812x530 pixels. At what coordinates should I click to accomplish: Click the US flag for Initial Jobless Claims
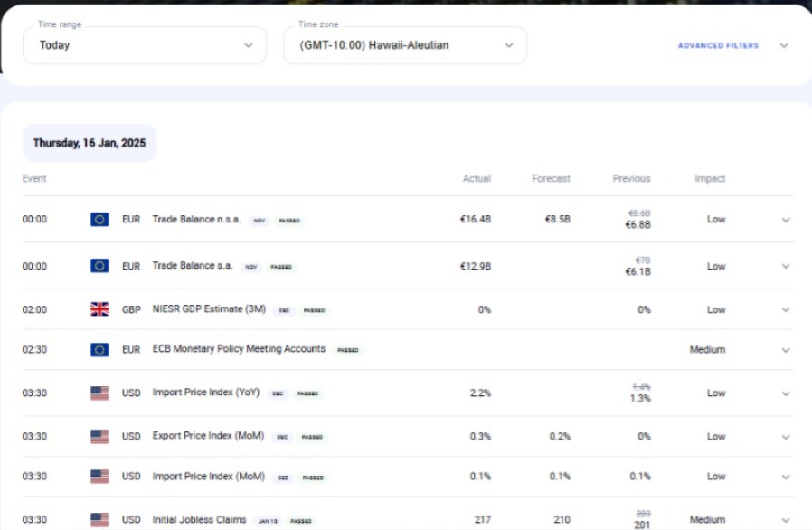pos(99,520)
